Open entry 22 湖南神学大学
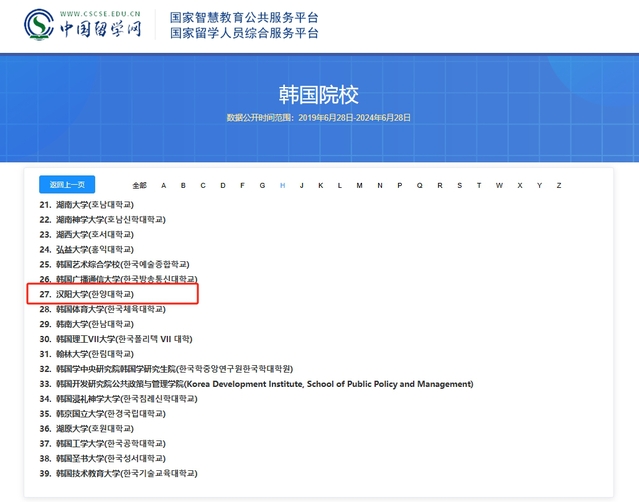This screenshot has width=639, height=502. tap(102, 220)
